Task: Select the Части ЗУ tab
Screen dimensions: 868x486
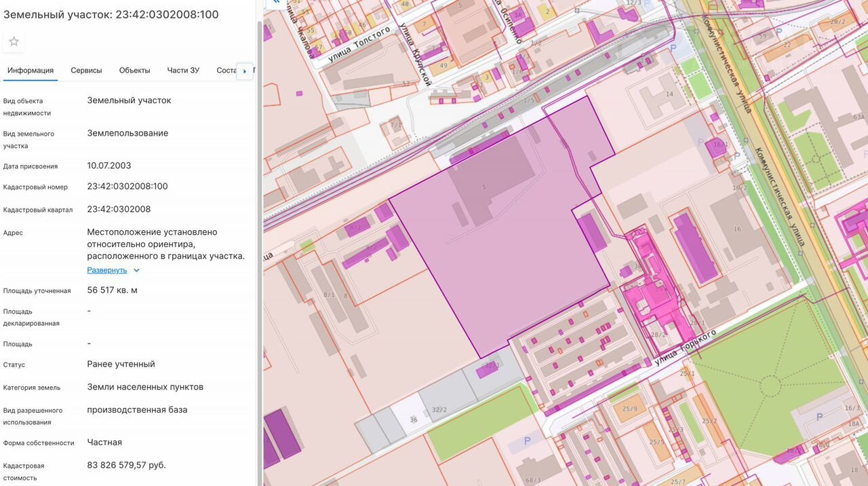Action: coord(183,71)
